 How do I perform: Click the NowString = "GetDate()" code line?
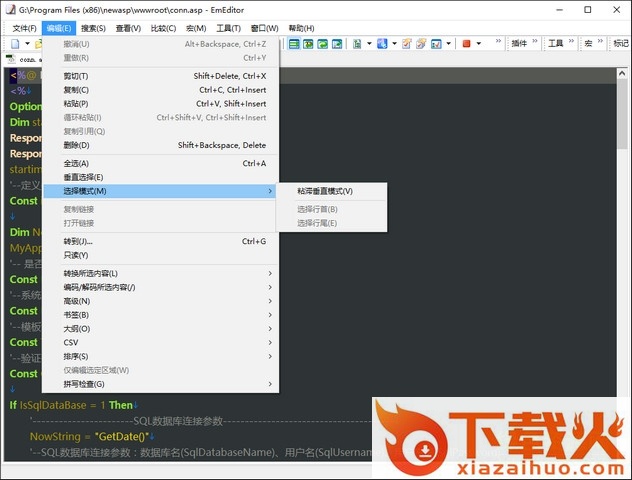click(x=92, y=436)
